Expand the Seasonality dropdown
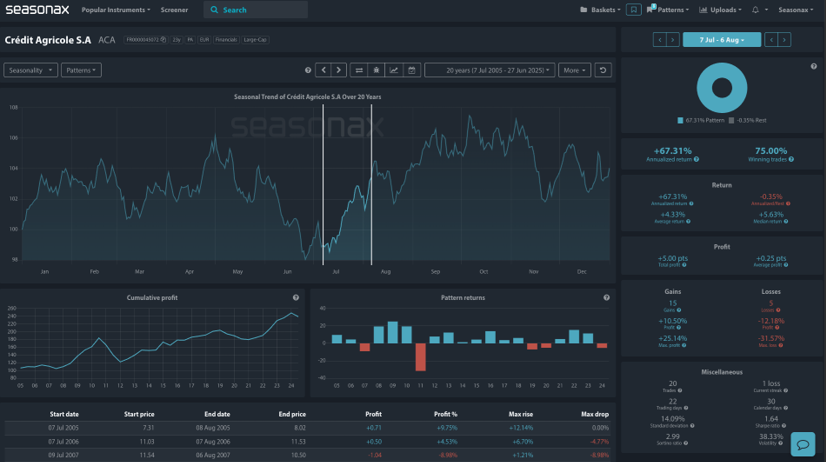This screenshot has height=462, width=827. click(x=31, y=70)
